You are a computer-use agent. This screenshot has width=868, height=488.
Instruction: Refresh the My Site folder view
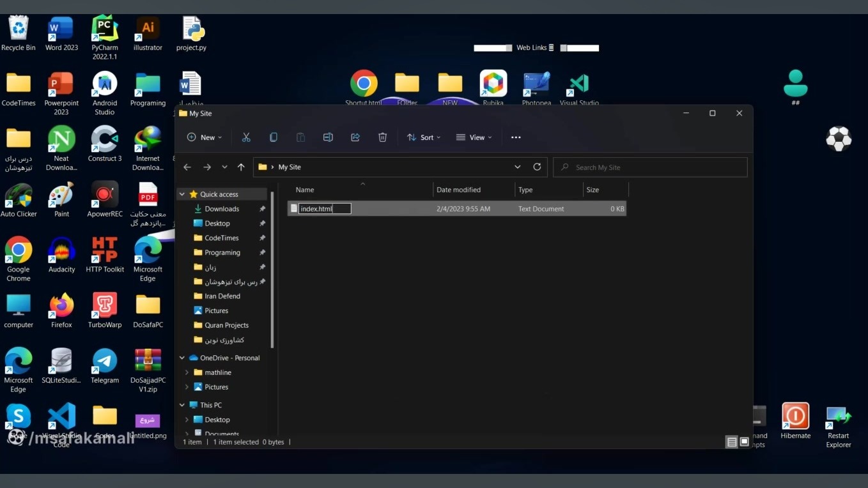coord(537,167)
